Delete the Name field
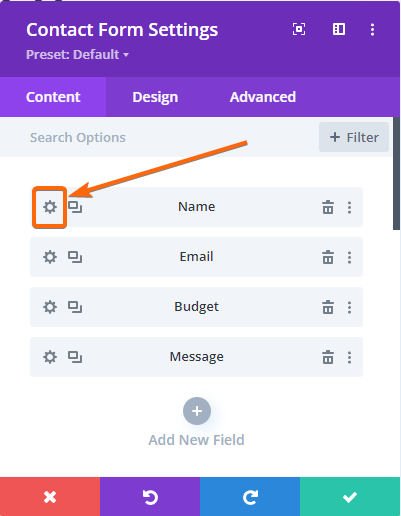 [x=328, y=207]
